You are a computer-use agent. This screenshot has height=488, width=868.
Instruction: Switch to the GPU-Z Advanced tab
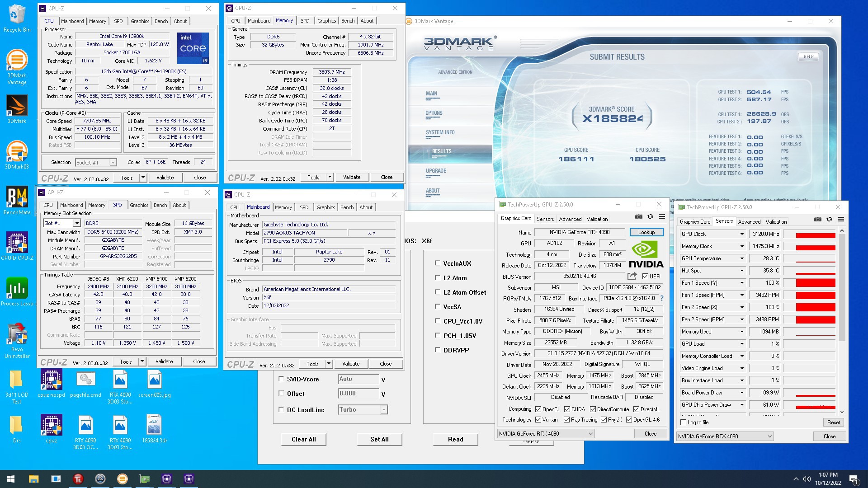(x=570, y=219)
